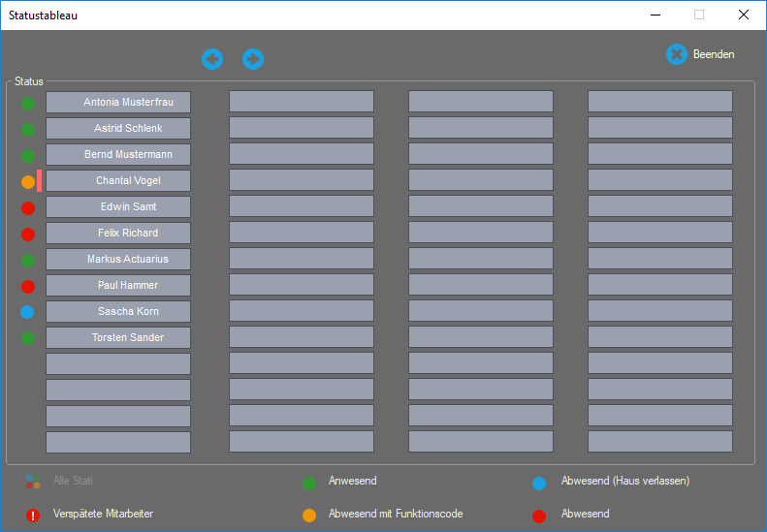Click blue status dot beside Sascha Korn
The height and width of the screenshot is (532, 767).
pos(28,312)
